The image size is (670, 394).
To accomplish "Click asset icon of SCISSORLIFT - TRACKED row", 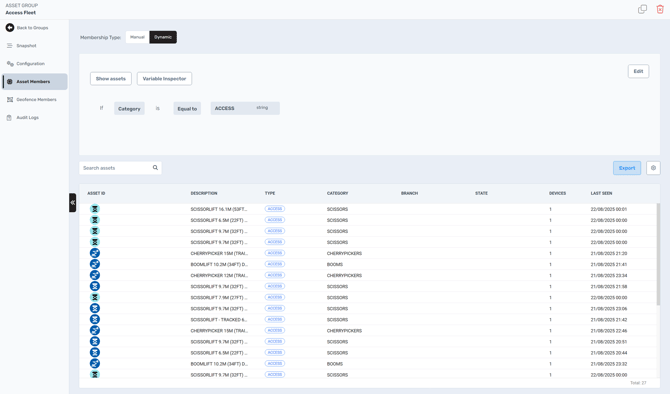I will 95,319.
